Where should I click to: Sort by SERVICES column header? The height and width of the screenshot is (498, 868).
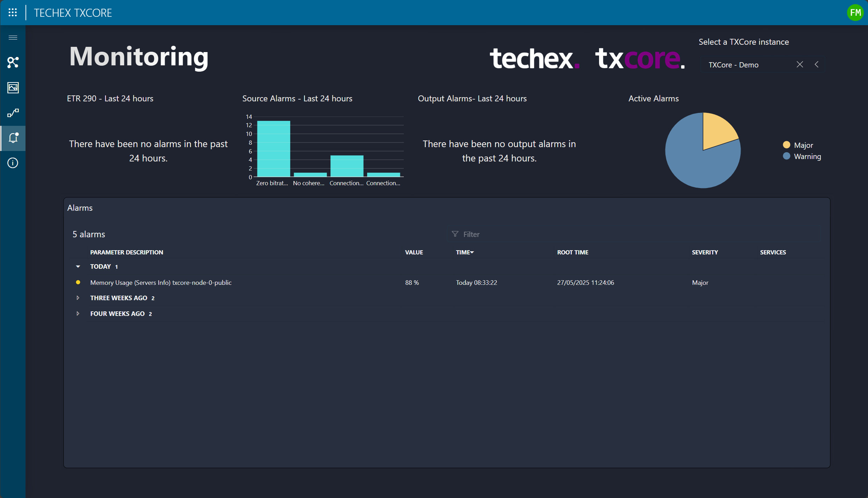(773, 252)
